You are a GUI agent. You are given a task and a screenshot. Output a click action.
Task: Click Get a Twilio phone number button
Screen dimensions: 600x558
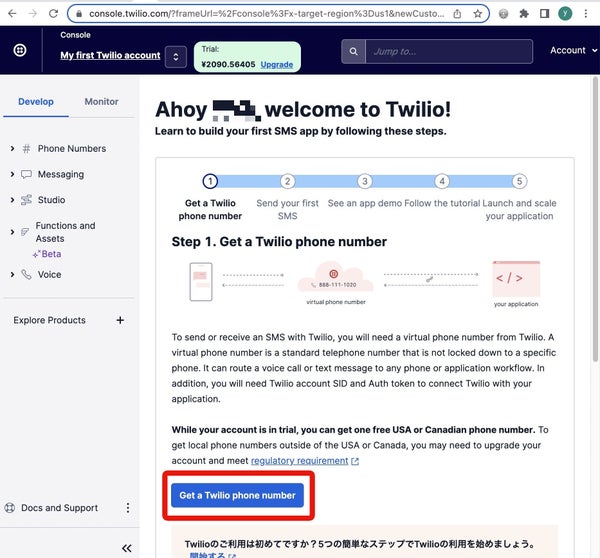237,495
